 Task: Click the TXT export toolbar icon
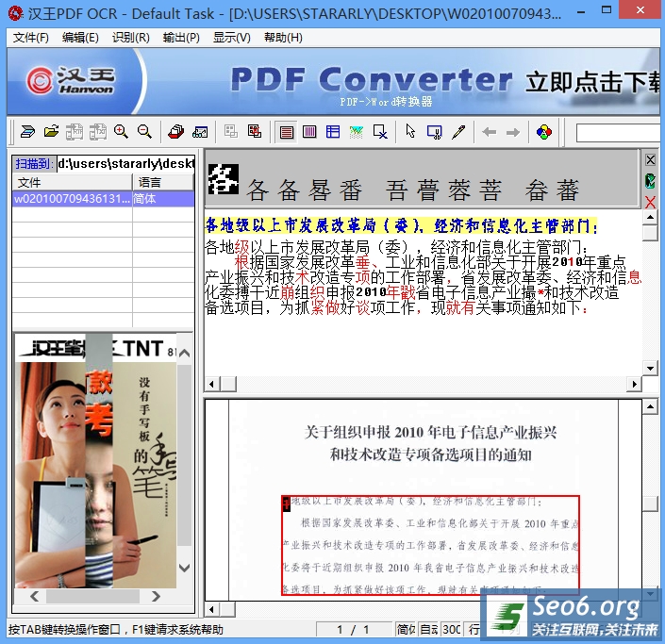[x=97, y=132]
